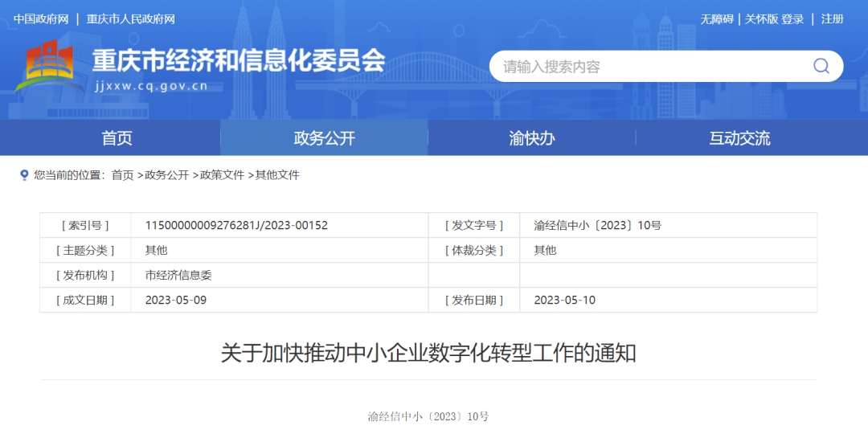Open the 重庆市人民政府网 link
The image size is (868, 438).
point(130,19)
